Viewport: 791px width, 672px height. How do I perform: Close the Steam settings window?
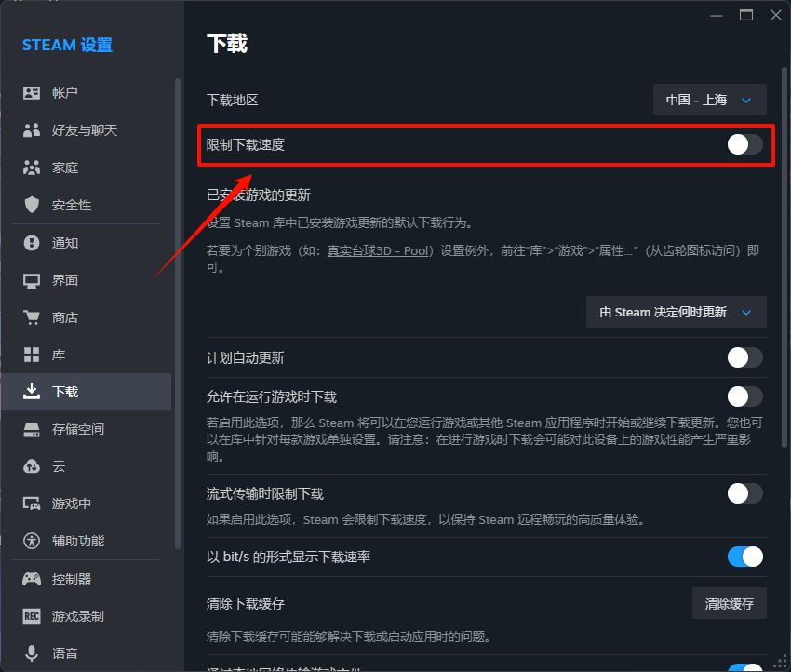point(776,15)
